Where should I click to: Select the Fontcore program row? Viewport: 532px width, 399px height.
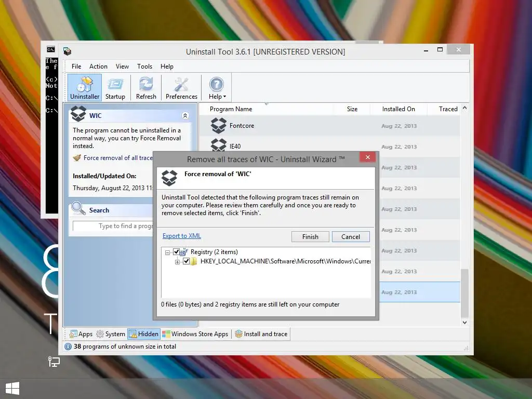click(x=329, y=126)
